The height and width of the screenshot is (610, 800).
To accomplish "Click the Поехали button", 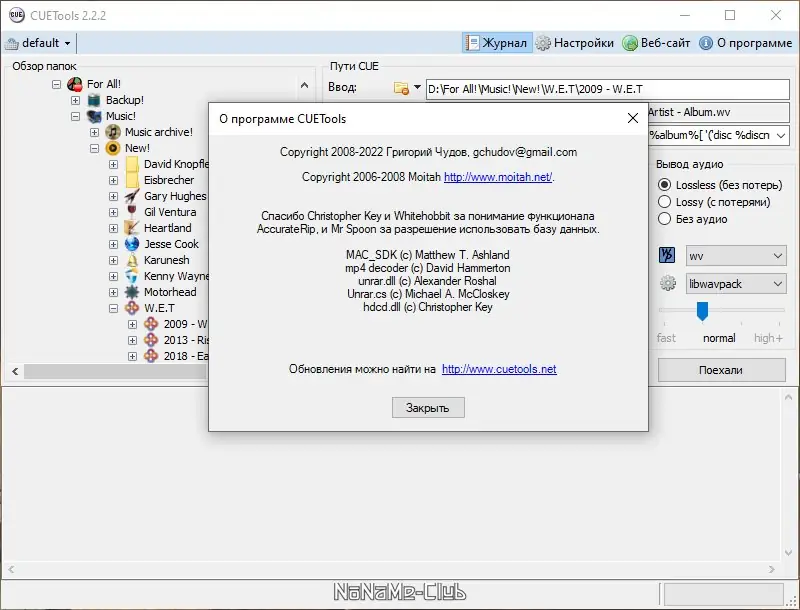I will [x=721, y=370].
